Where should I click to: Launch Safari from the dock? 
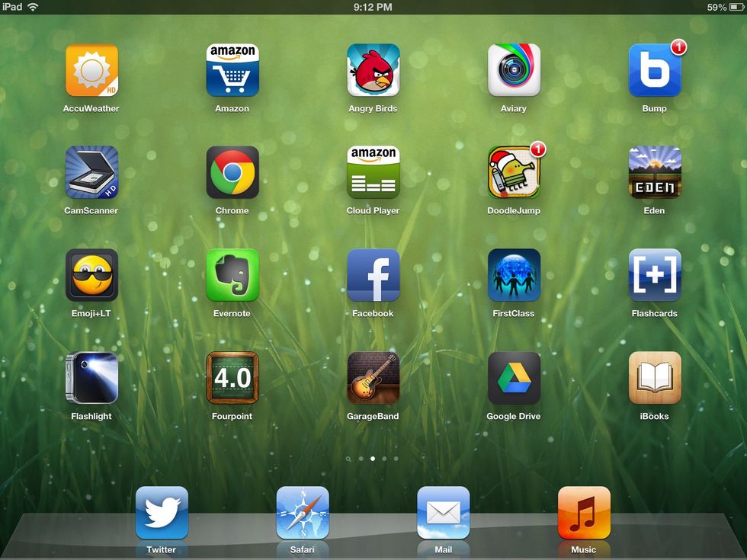coord(303,513)
